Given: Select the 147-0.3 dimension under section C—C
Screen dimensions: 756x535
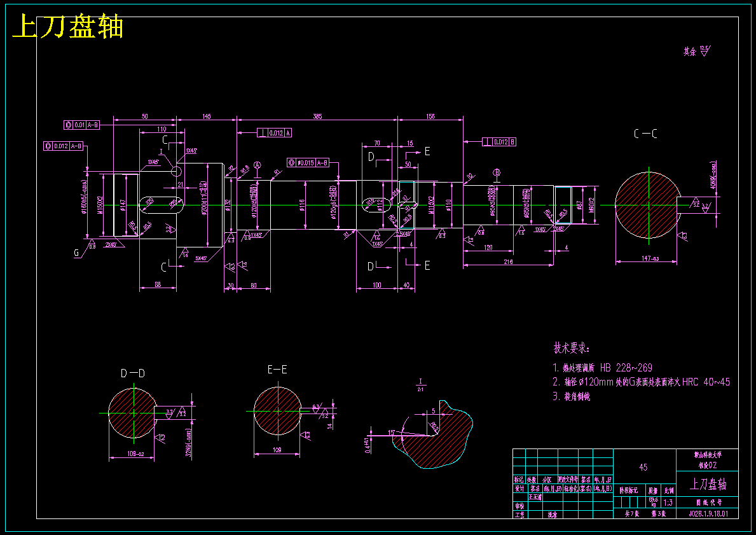Looking at the screenshot, I should click(650, 258).
